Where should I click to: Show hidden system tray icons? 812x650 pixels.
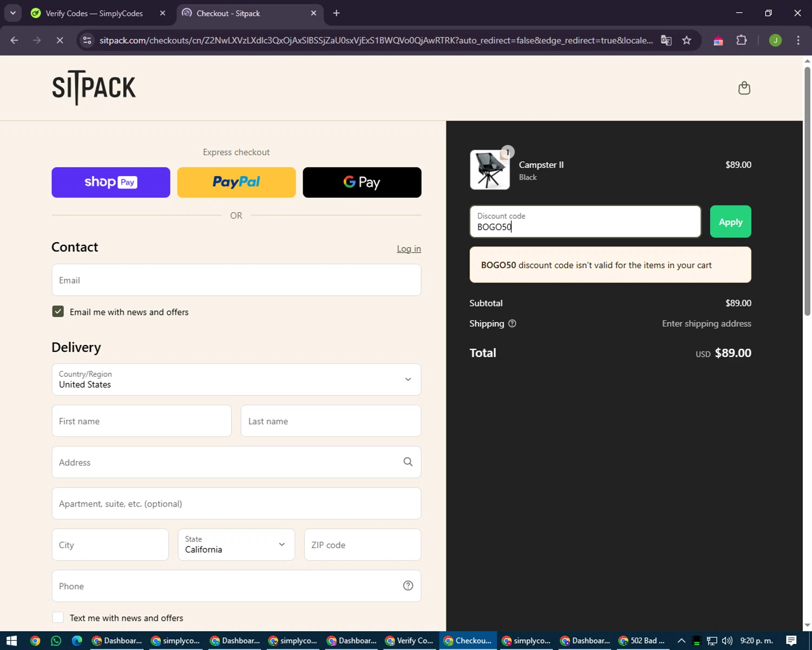coord(682,641)
